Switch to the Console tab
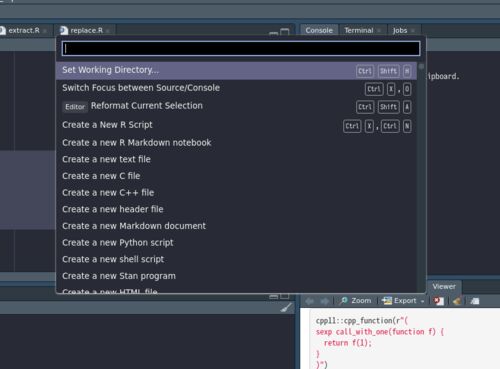 pos(319,30)
